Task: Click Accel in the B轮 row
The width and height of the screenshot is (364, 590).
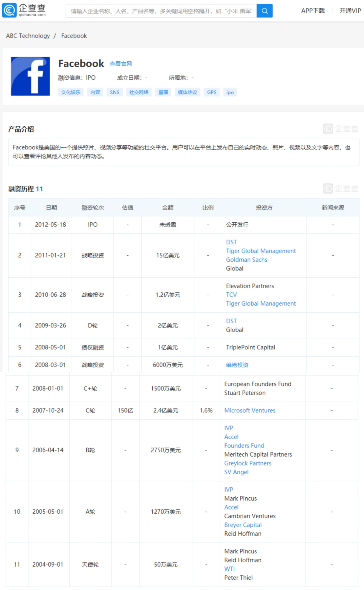Action: coord(231,437)
